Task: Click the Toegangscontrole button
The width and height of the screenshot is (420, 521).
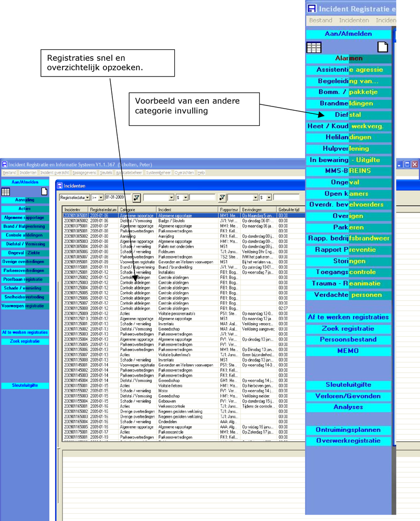Action: [349, 272]
